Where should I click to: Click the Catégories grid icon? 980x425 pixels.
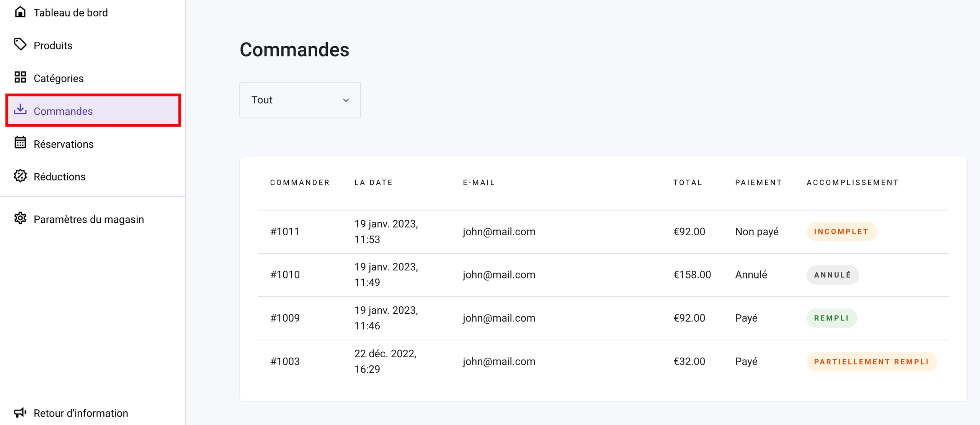(x=20, y=77)
